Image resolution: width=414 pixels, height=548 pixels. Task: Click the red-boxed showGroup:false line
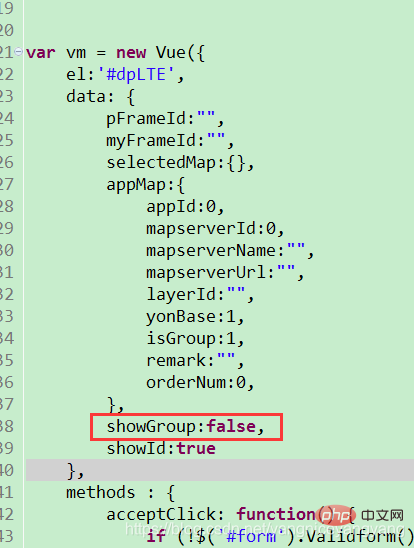click(x=186, y=427)
